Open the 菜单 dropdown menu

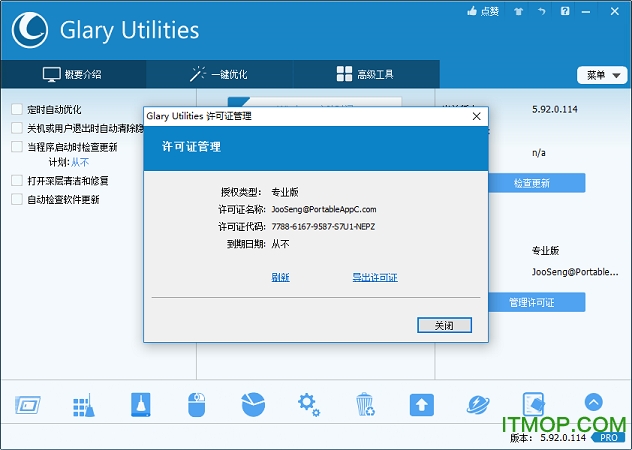click(x=600, y=75)
